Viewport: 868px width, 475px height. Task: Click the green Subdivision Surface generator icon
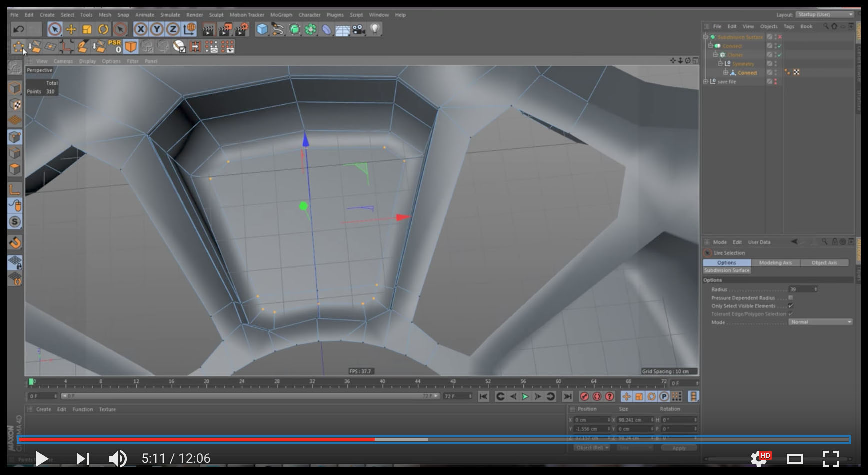point(295,29)
